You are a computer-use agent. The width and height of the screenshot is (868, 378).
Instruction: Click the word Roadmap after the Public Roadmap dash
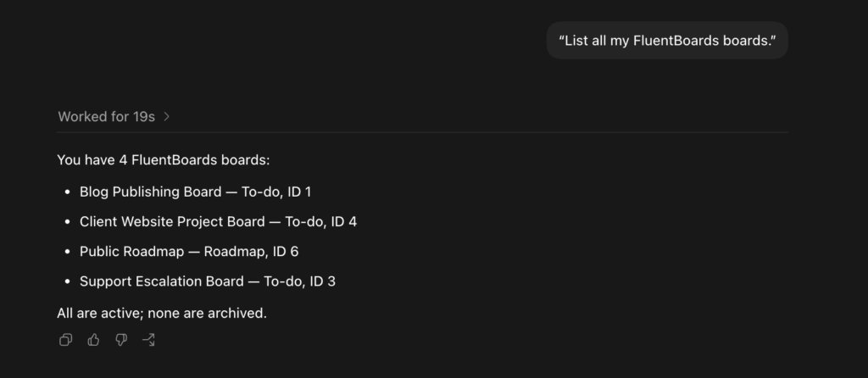coord(235,252)
